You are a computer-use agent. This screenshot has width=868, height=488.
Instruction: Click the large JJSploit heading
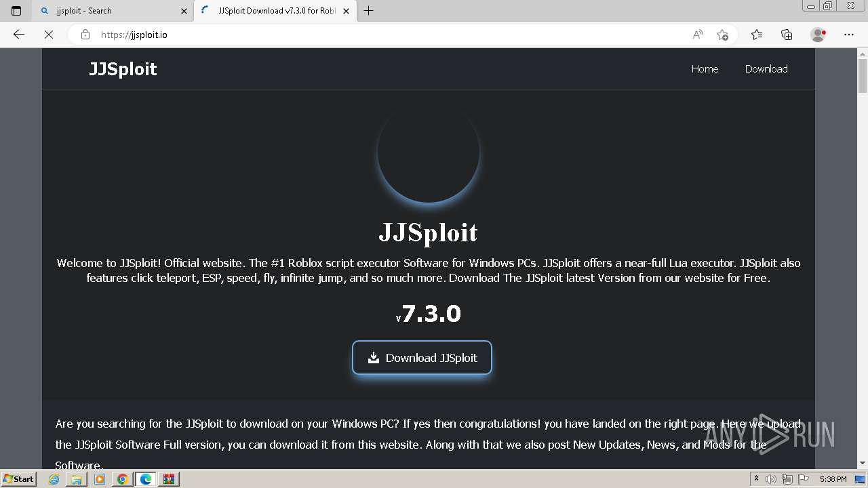coord(428,232)
